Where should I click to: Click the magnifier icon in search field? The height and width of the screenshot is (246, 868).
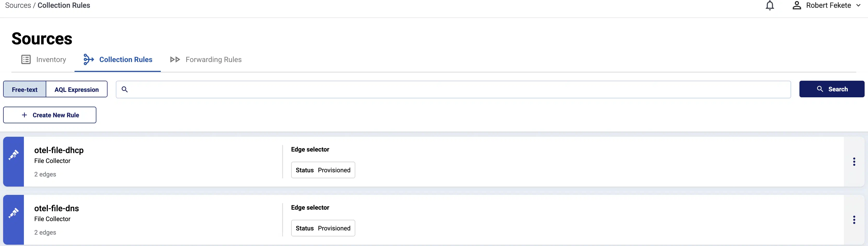click(x=125, y=90)
